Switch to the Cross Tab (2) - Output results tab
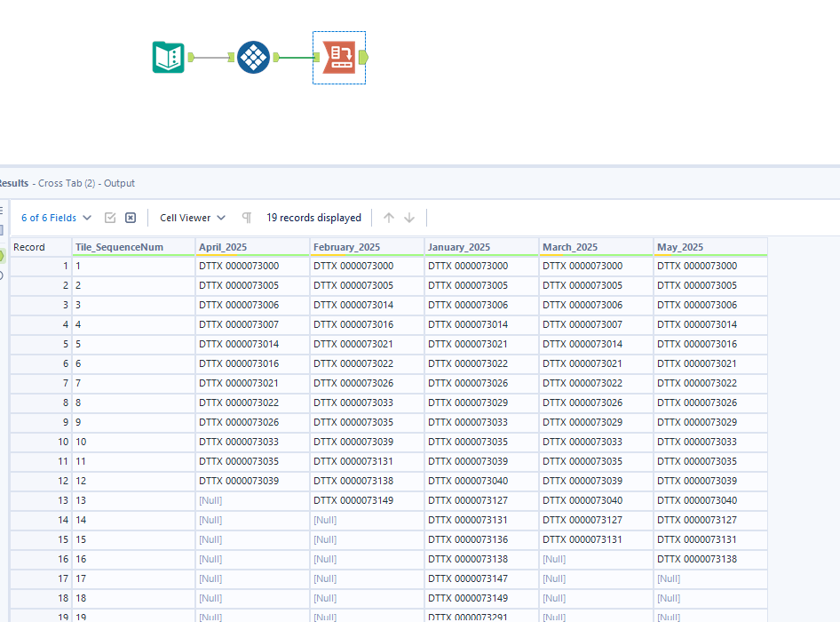840x622 pixels. [x=86, y=183]
